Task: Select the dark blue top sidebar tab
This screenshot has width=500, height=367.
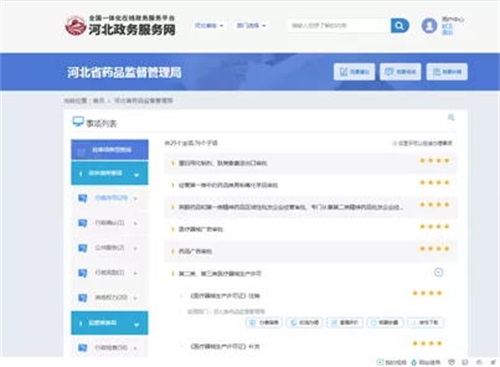Action: pyautogui.click(x=110, y=149)
